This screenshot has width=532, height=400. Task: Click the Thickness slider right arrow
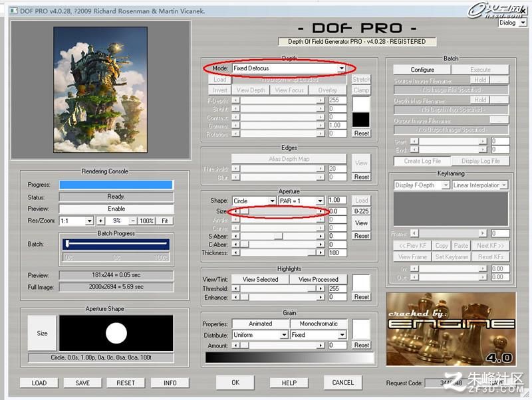click(321, 252)
